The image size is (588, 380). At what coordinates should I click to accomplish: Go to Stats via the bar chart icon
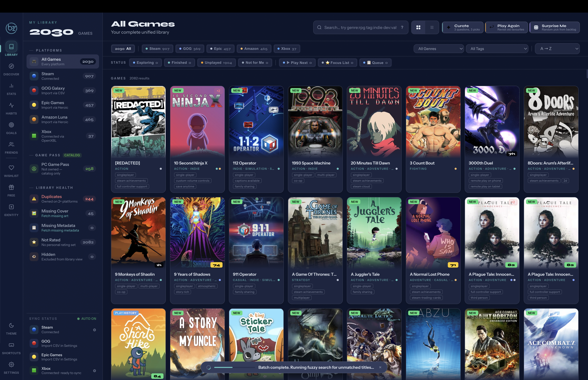(x=11, y=86)
